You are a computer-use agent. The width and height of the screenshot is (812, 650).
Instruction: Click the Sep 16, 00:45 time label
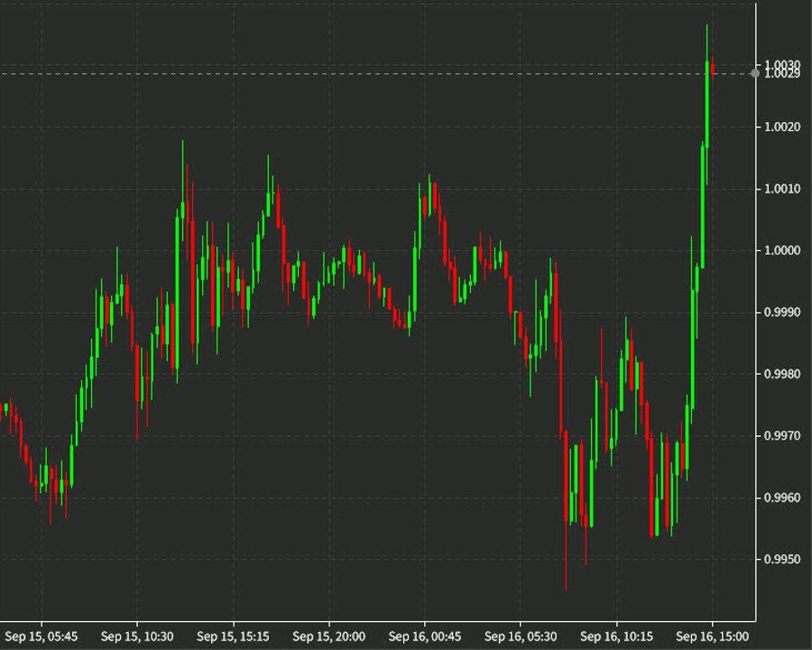click(425, 636)
